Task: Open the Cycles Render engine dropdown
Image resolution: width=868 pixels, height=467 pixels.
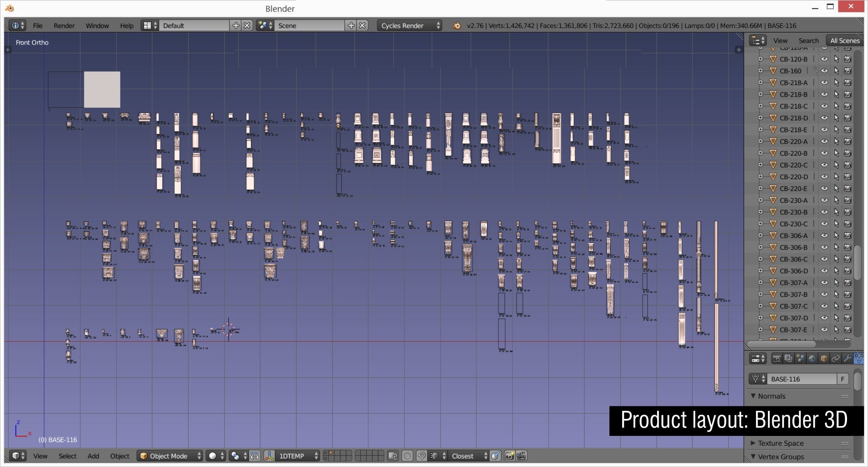Action: click(409, 26)
